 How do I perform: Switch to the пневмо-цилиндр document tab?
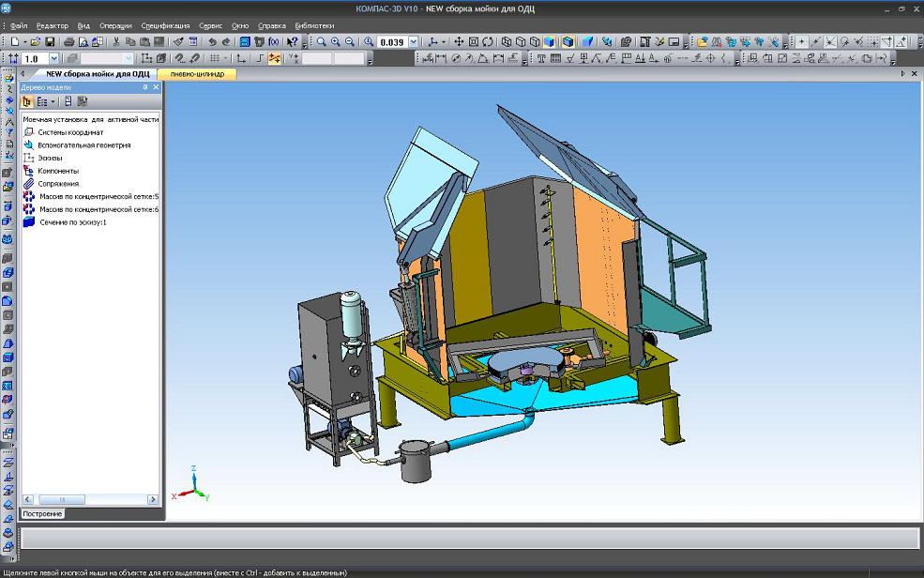[196, 73]
